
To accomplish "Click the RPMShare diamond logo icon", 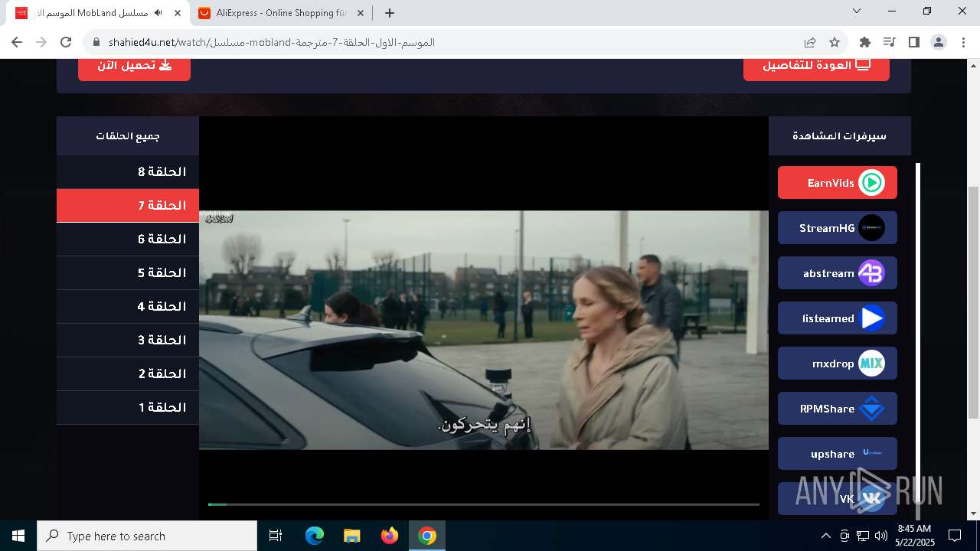I will point(871,409).
